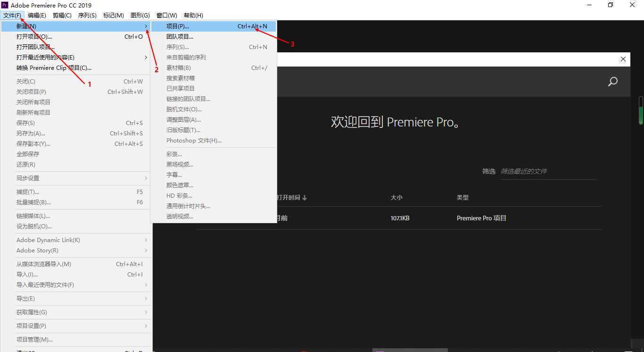The width and height of the screenshot is (644, 352).
Task: Sort by the 打开时间 column header
Action: pos(292,197)
